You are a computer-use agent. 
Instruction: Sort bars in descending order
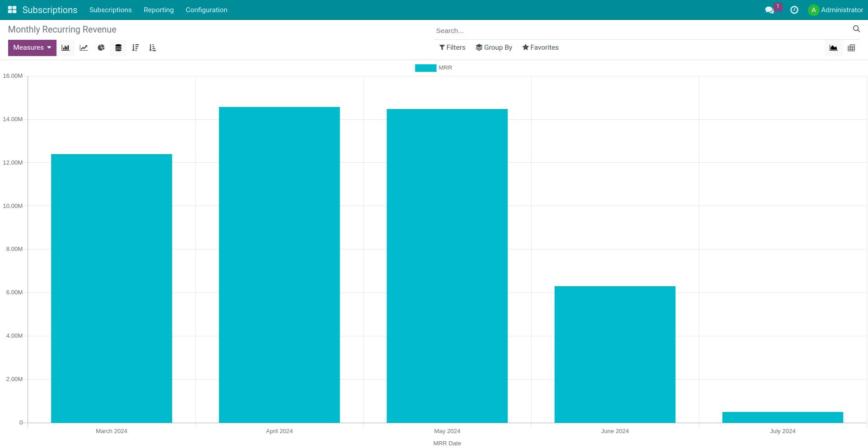(135, 48)
